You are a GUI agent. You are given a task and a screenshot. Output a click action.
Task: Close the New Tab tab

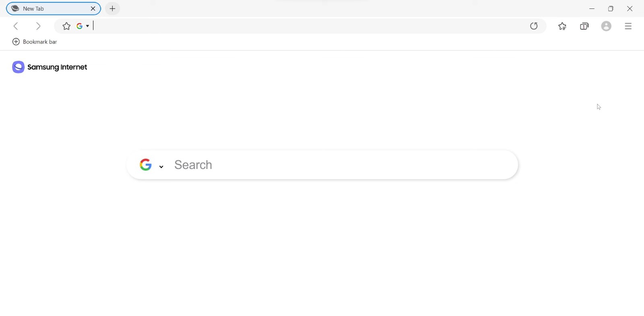[93, 8]
